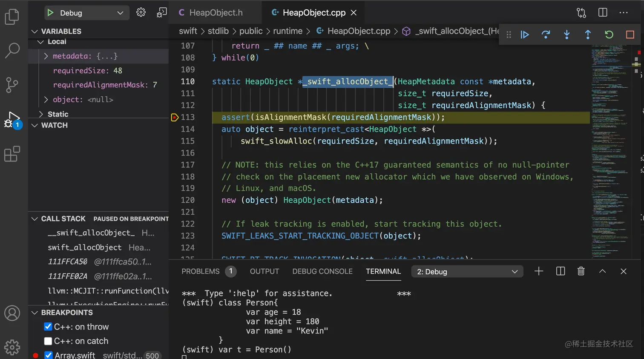
Task: Collapse the VARIABLES section
Action: coord(34,31)
